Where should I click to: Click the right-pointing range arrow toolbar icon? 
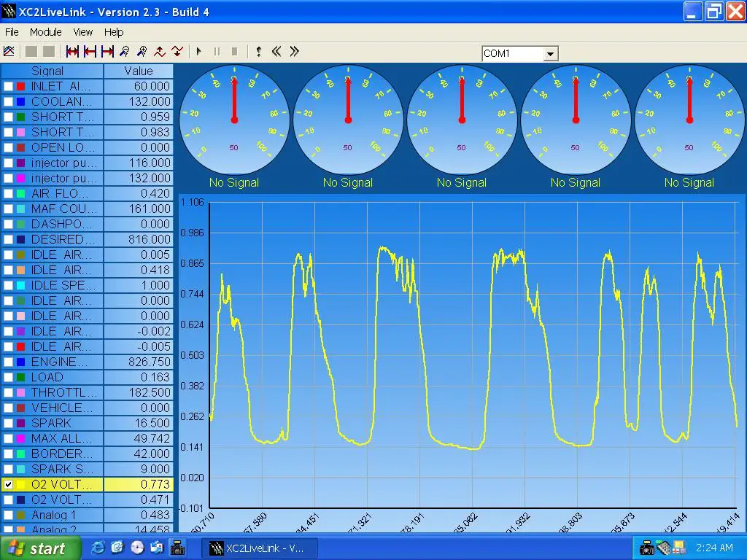pyautogui.click(x=108, y=52)
